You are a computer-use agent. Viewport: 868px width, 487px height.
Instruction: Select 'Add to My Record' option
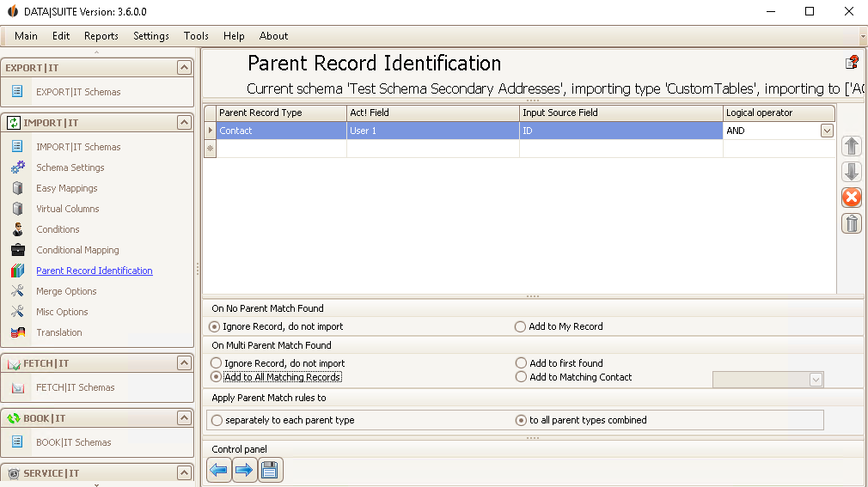[520, 326]
